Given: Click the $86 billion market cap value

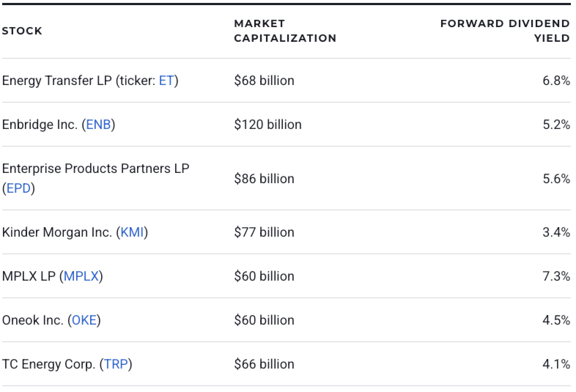Looking at the screenshot, I should 264,179.
